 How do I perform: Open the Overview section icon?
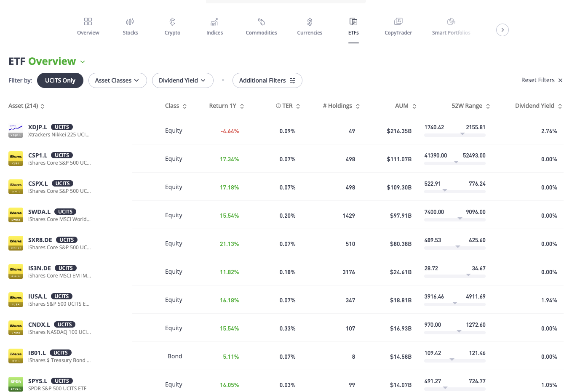pyautogui.click(x=88, y=21)
